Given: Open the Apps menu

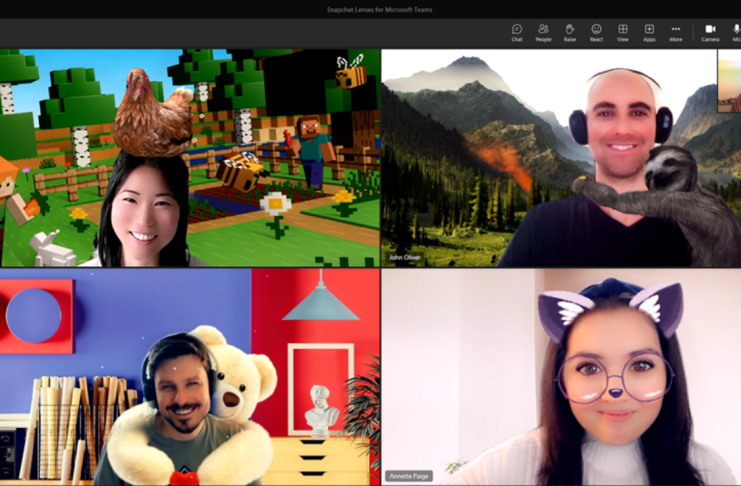Looking at the screenshot, I should coord(649,33).
